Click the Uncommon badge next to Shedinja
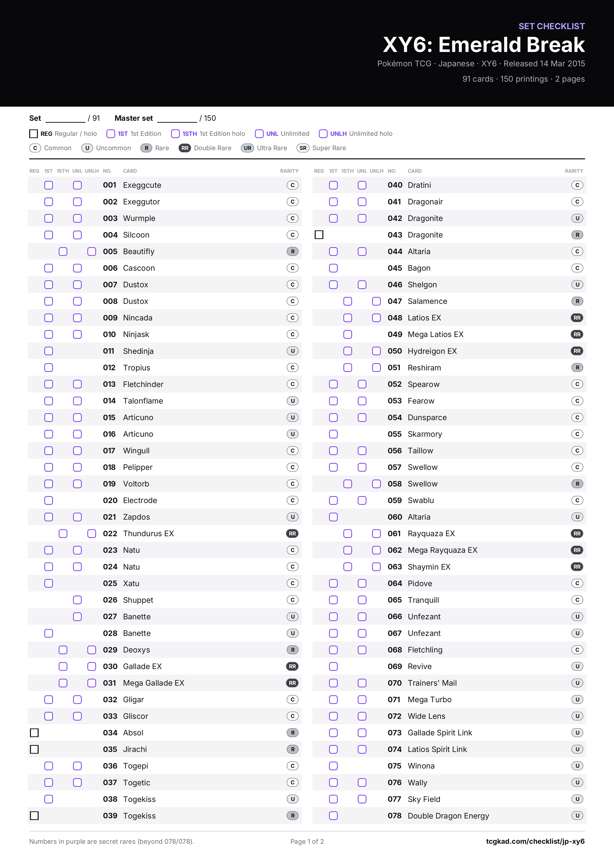Screen dimensions: 614x868 click(292, 351)
